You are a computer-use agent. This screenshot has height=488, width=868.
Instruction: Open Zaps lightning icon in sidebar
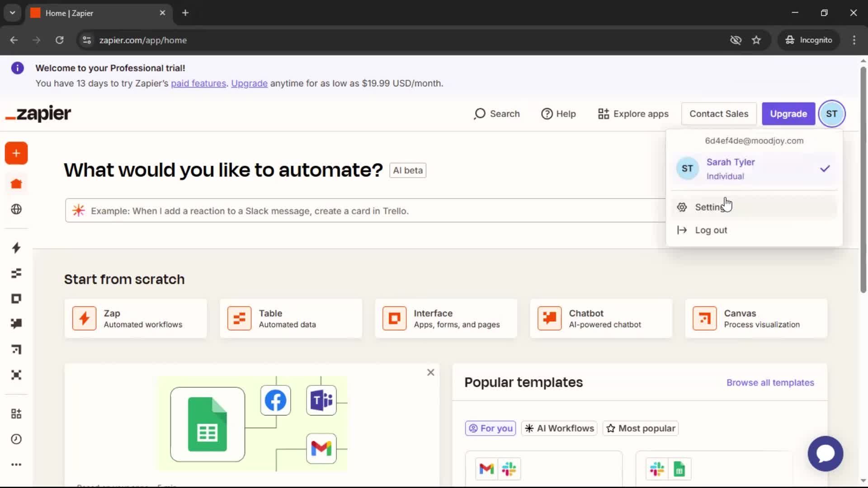coord(16,248)
